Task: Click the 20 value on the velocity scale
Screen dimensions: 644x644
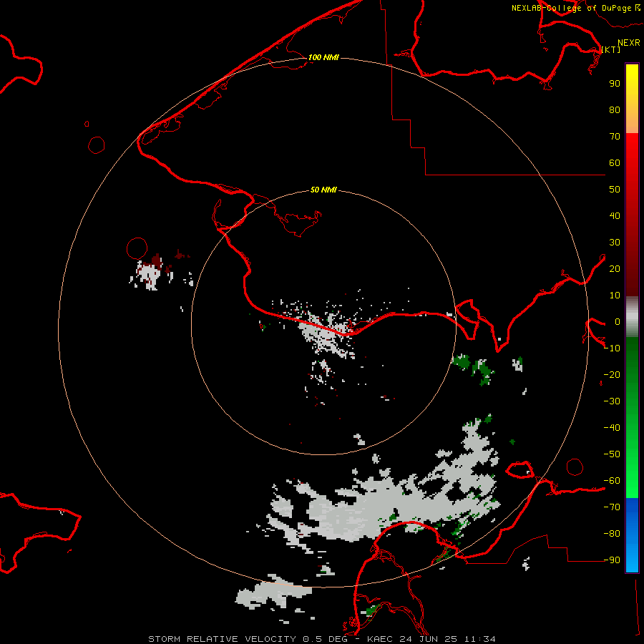Action: (615, 269)
